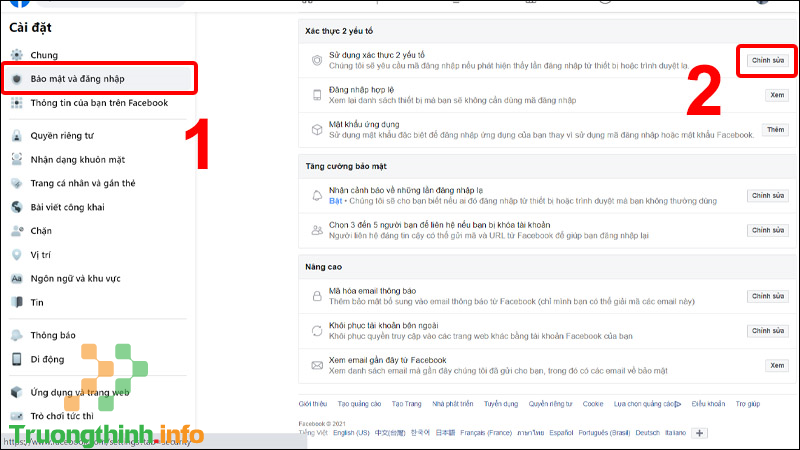
Task: Open the Giới thiệu footer link
Action: (x=313, y=404)
